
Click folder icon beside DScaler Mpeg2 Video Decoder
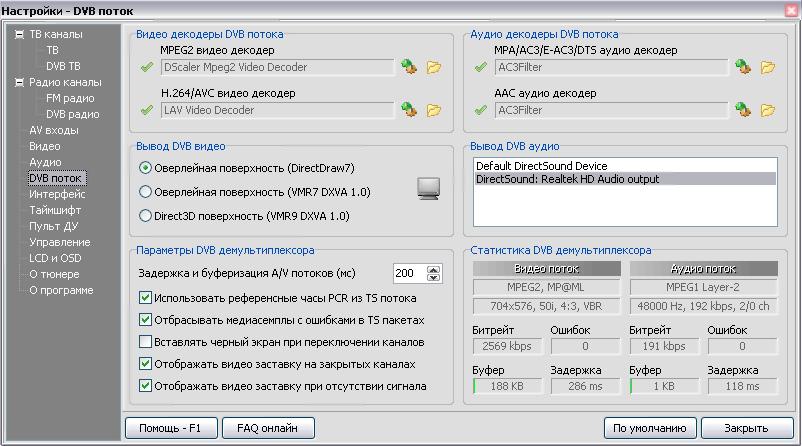434,68
